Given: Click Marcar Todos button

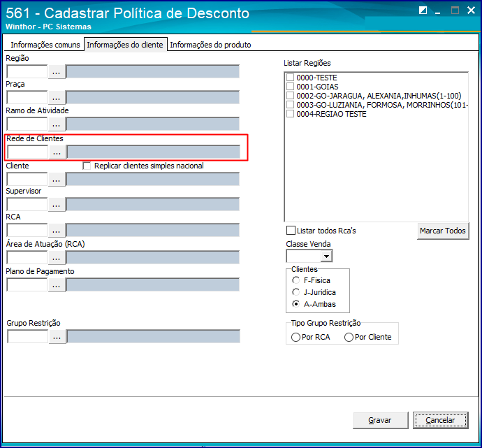Looking at the screenshot, I should [443, 231].
